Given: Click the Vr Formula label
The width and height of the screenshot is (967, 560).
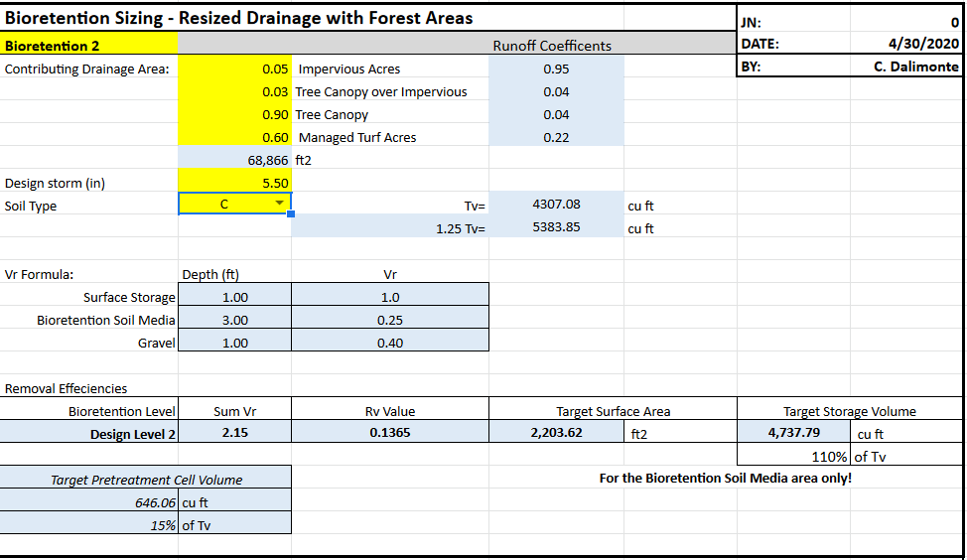Looking at the screenshot, I should point(39,274).
